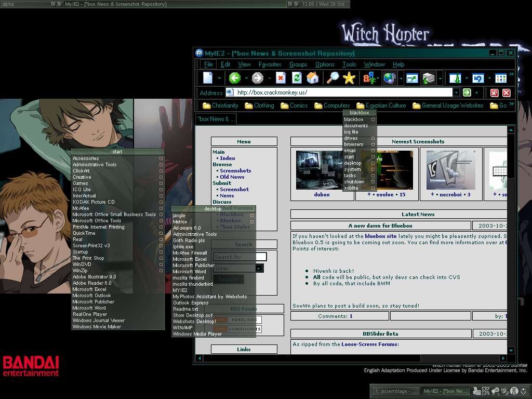Click the window-with-arrow toolbar icon
Screen dimensions: 532x399
click(x=412, y=78)
